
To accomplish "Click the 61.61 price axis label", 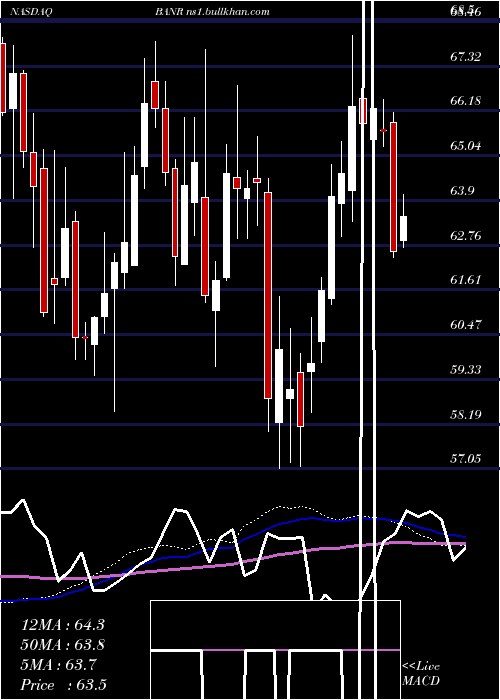I will 466,280.
